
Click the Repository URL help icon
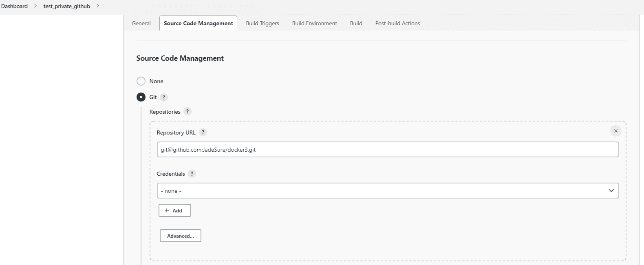(203, 132)
